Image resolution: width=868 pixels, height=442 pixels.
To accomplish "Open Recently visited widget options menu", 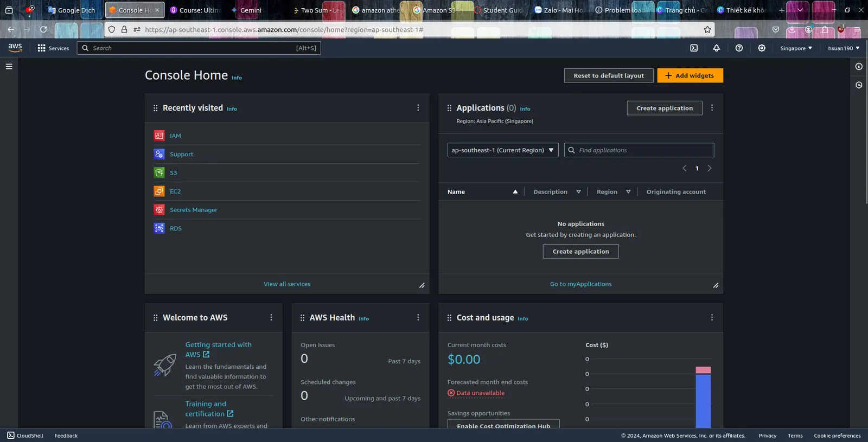I will coord(418,108).
